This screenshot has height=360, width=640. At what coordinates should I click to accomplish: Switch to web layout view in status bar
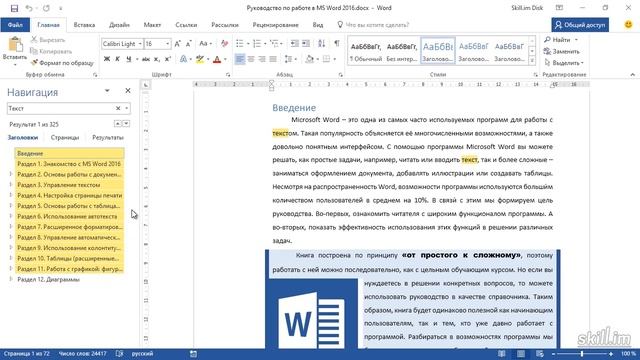540,354
